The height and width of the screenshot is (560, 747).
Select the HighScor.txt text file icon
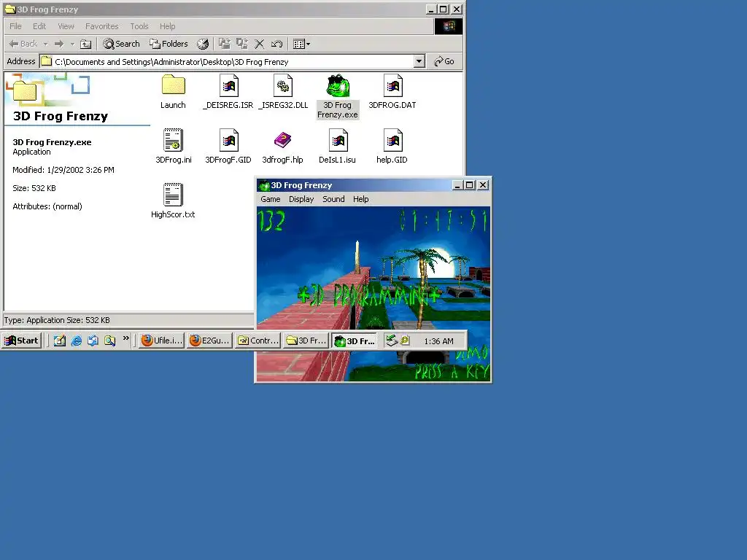pos(173,195)
